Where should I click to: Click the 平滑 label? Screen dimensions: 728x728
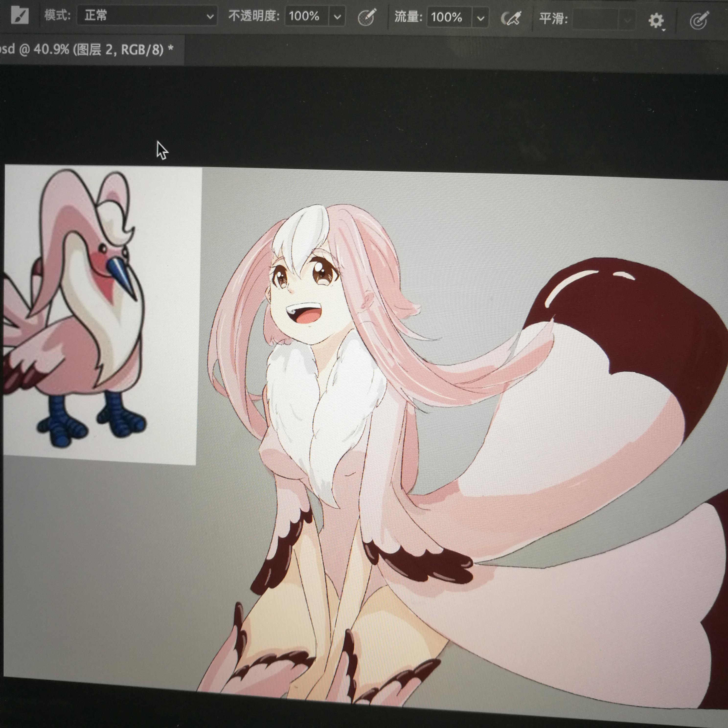coord(553,18)
